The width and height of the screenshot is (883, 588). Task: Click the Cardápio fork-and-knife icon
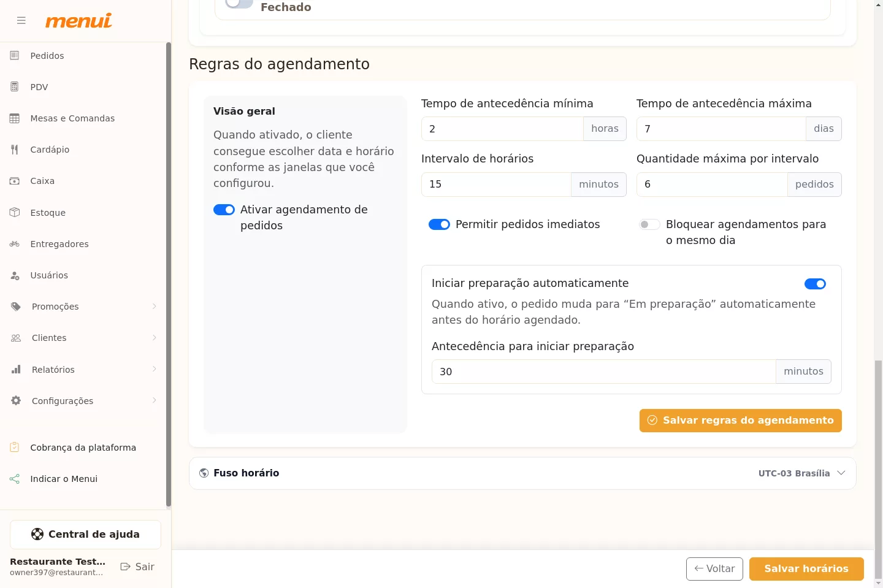coord(15,149)
